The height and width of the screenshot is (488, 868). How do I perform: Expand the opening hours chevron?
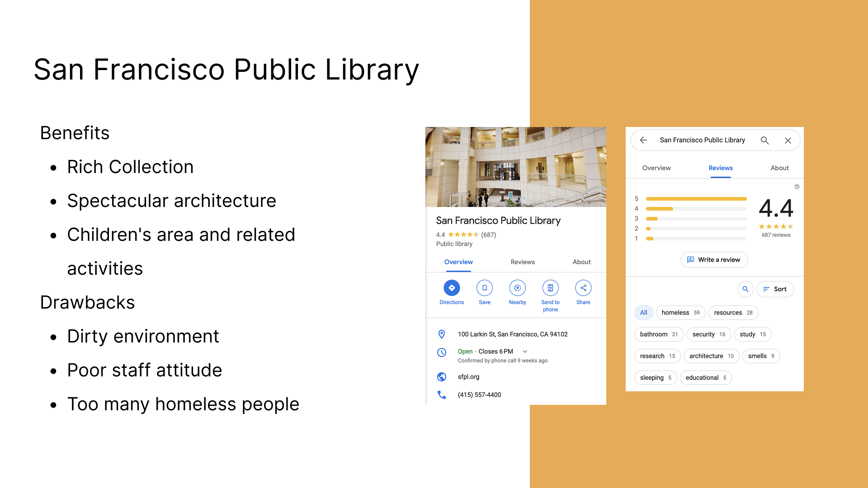pyautogui.click(x=525, y=352)
